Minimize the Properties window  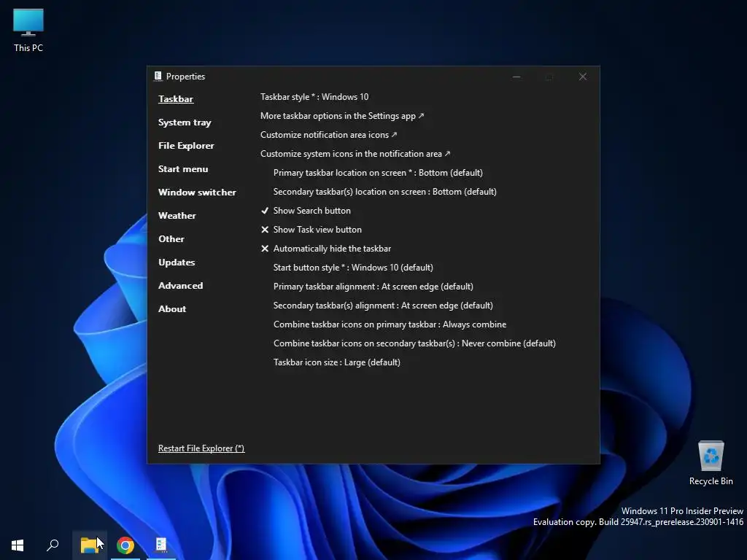click(516, 77)
